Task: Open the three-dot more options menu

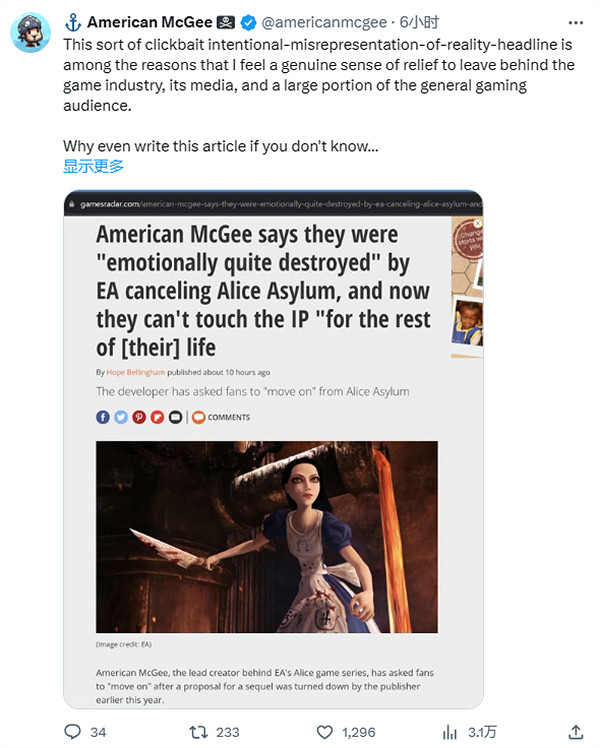Action: coord(576,22)
